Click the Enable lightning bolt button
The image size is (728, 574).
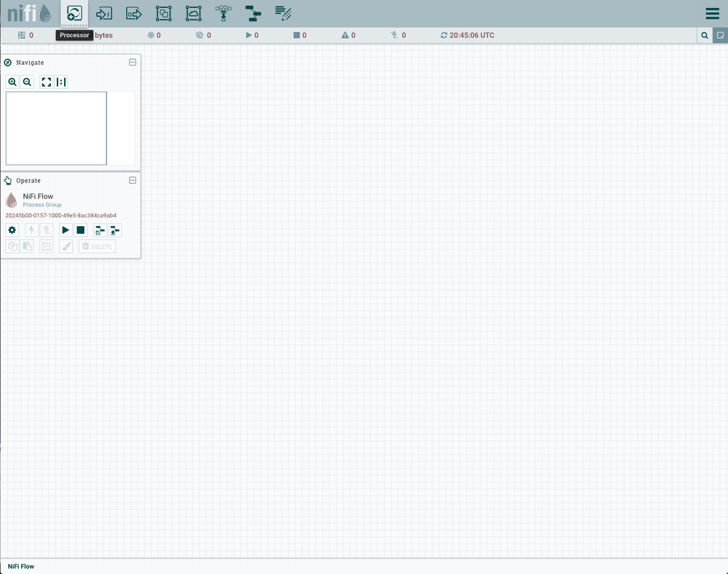click(31, 230)
